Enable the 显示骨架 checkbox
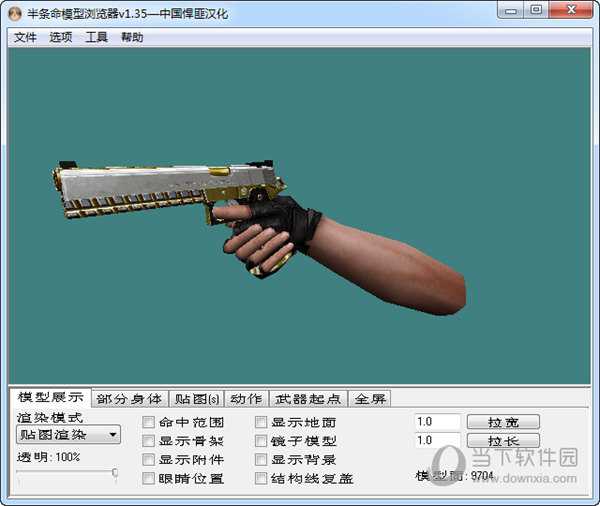This screenshot has height=506, width=600. coord(148,441)
